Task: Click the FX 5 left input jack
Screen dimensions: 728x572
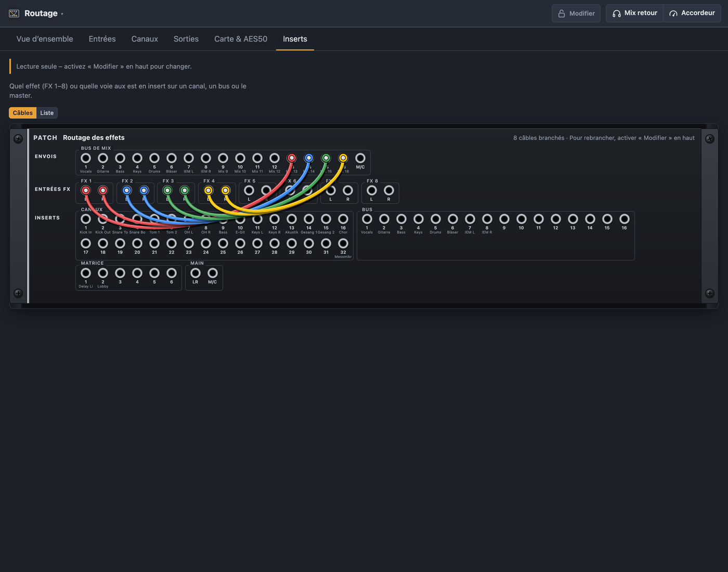Action: 249,191
